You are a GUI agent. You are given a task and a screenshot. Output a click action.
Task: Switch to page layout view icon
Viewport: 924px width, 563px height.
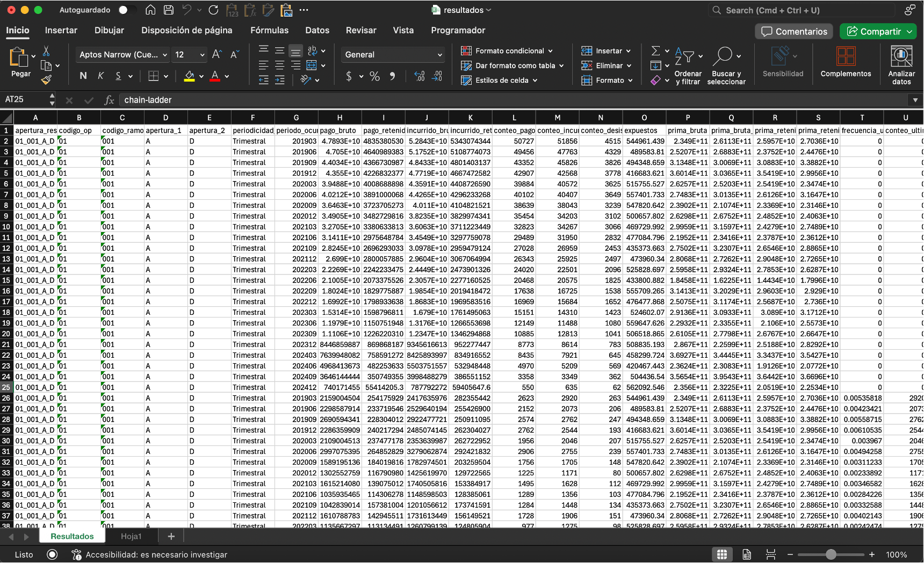click(747, 554)
